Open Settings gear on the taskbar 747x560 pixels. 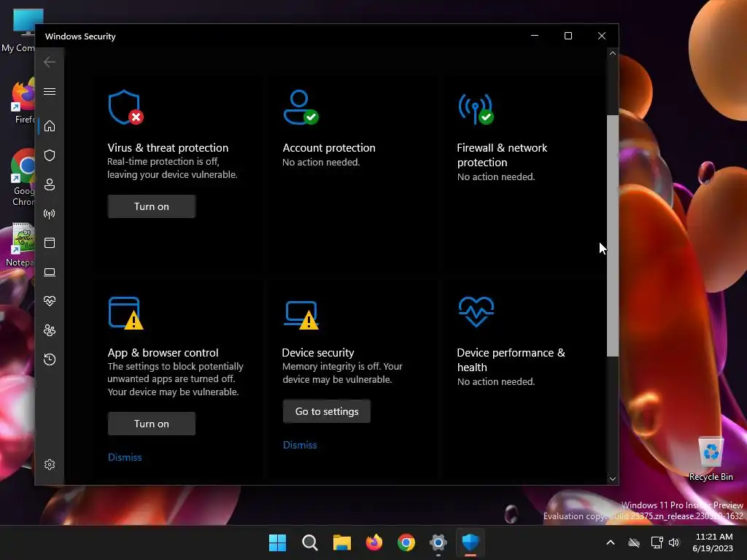(438, 542)
